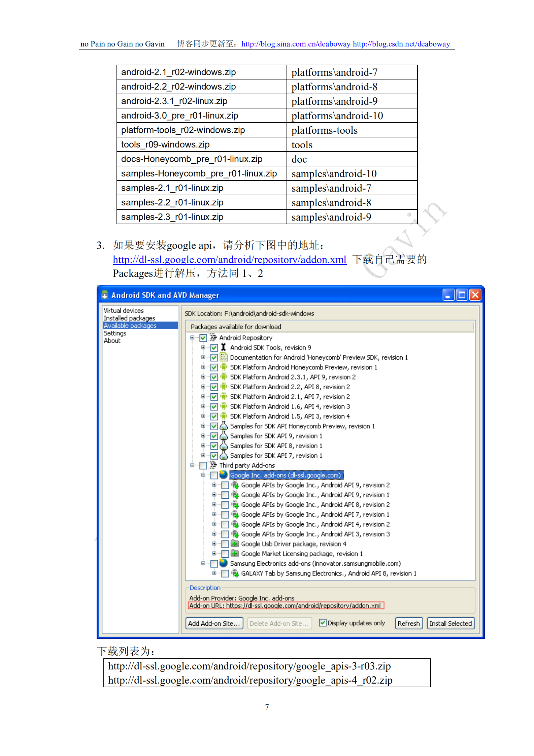
Task: Click the Google Usb Driver package icon
Action: 235,544
